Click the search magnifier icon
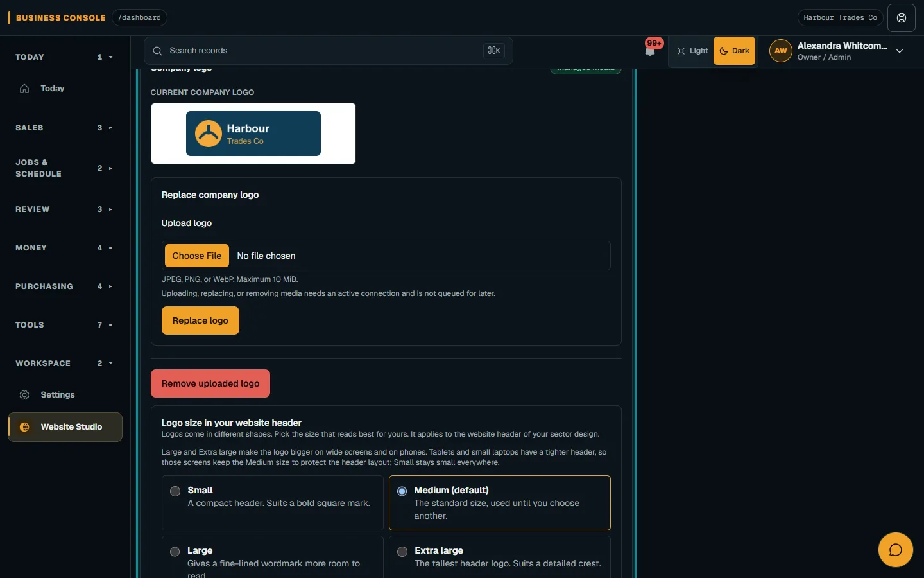Viewport: 924px width, 578px height. (x=157, y=51)
